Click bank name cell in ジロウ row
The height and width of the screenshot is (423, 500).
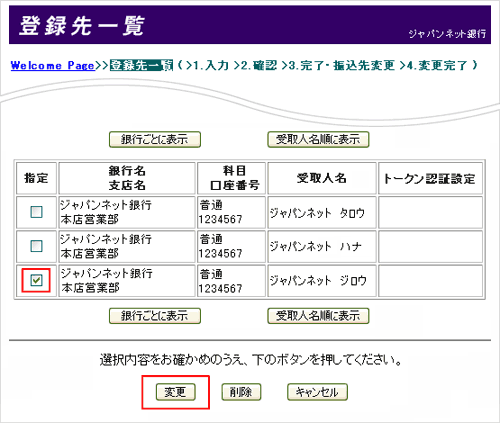pyautogui.click(x=127, y=281)
